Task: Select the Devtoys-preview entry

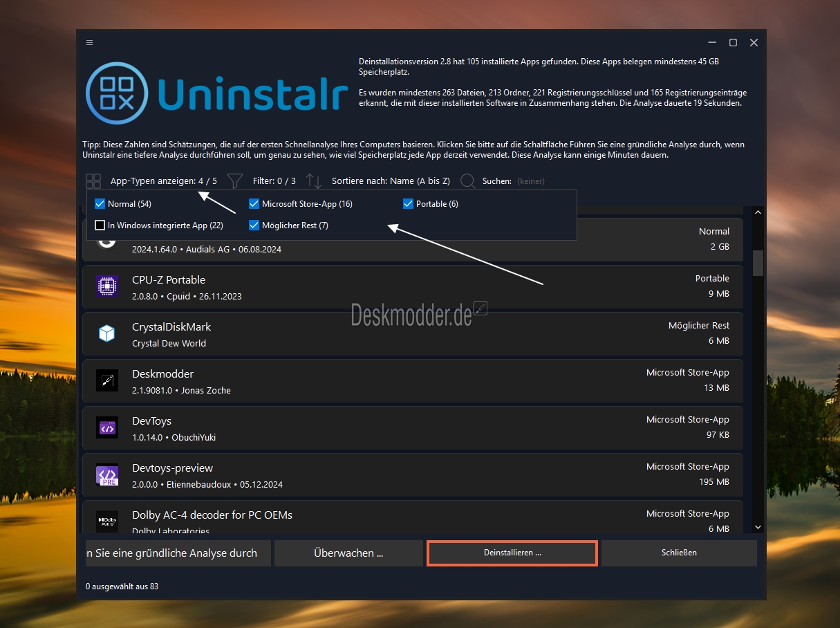Action: pyautogui.click(x=413, y=474)
